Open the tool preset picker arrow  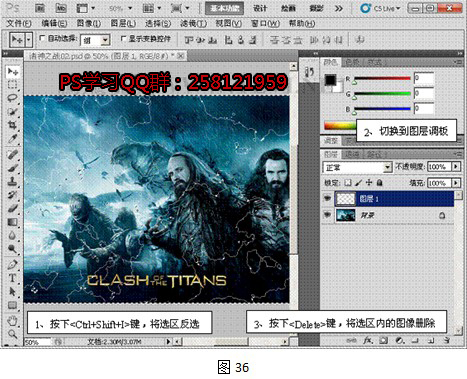pos(29,40)
